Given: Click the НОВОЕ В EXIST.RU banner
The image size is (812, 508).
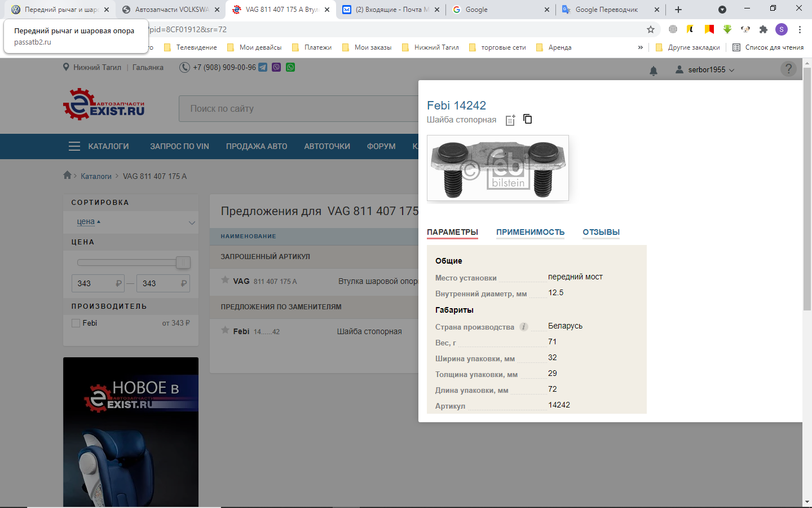Looking at the screenshot, I should coord(131,432).
